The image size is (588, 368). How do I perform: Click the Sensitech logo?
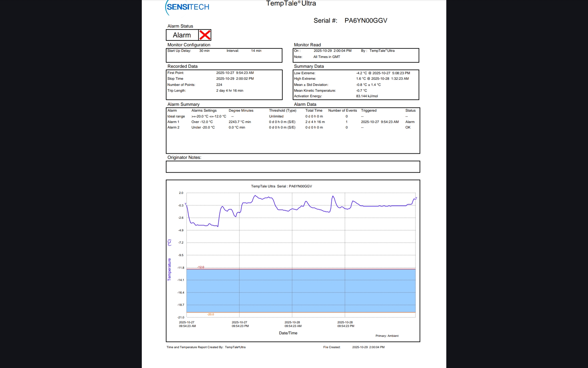(x=187, y=7)
